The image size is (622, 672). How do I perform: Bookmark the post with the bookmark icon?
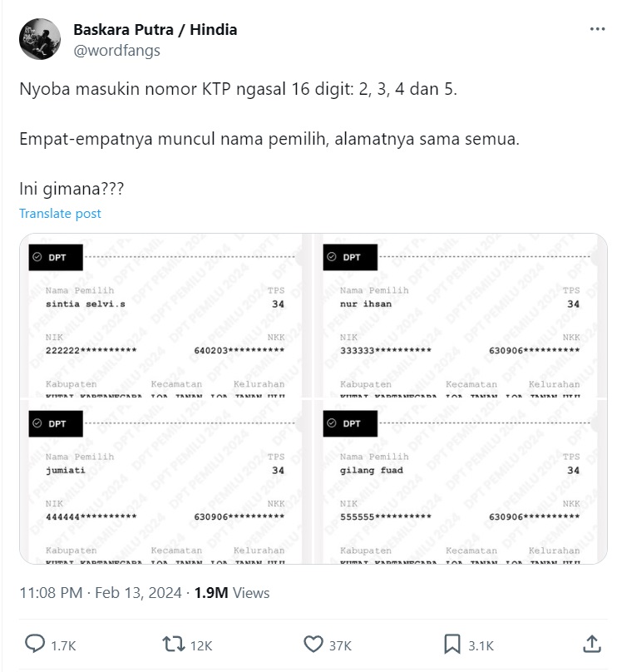tap(452, 645)
